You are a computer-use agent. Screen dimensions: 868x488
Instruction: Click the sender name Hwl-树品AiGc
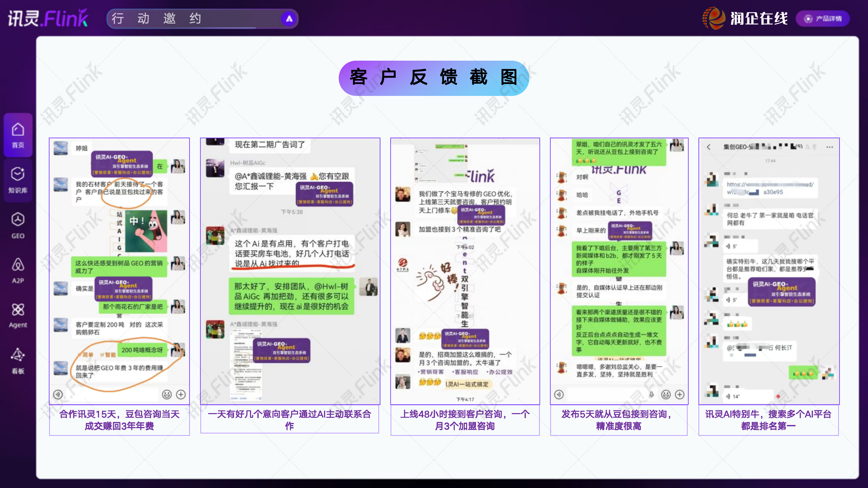point(248,163)
